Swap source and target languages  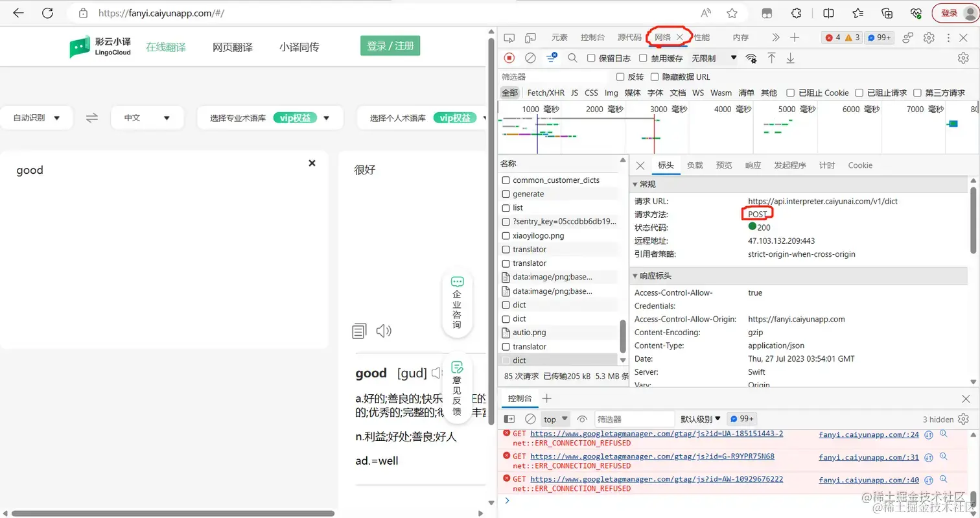pos(92,117)
